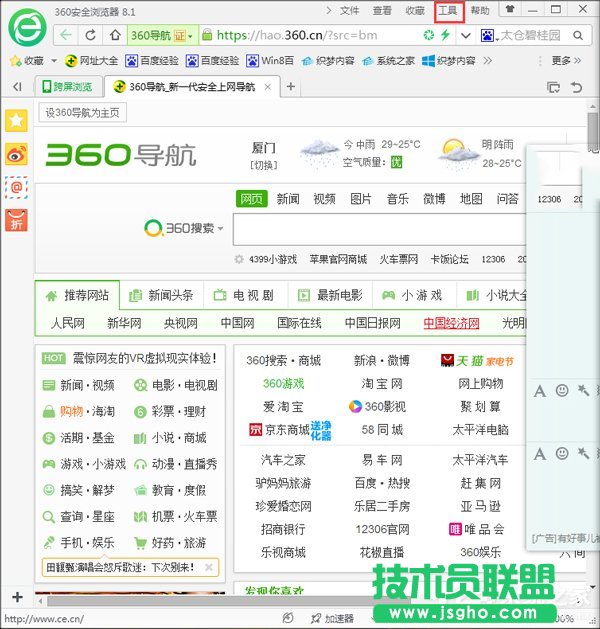This screenshot has height=629, width=600.
Task: Click the yellow star favorites sidebar icon
Action: point(16,121)
